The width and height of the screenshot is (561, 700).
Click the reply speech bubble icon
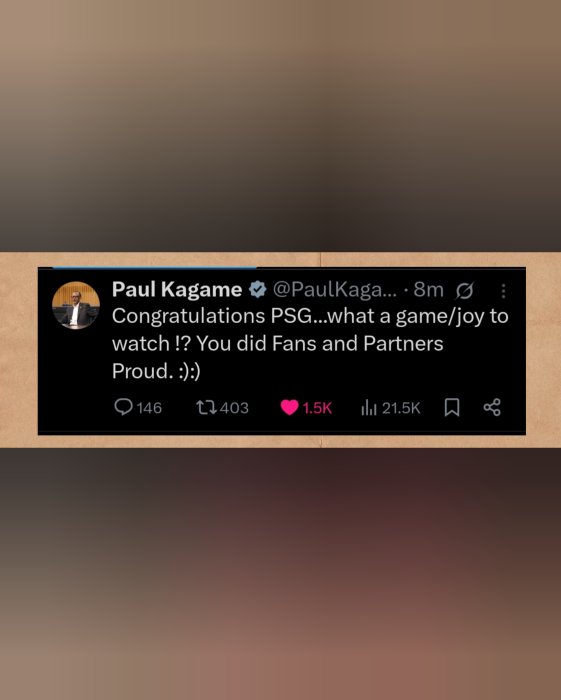coord(123,407)
